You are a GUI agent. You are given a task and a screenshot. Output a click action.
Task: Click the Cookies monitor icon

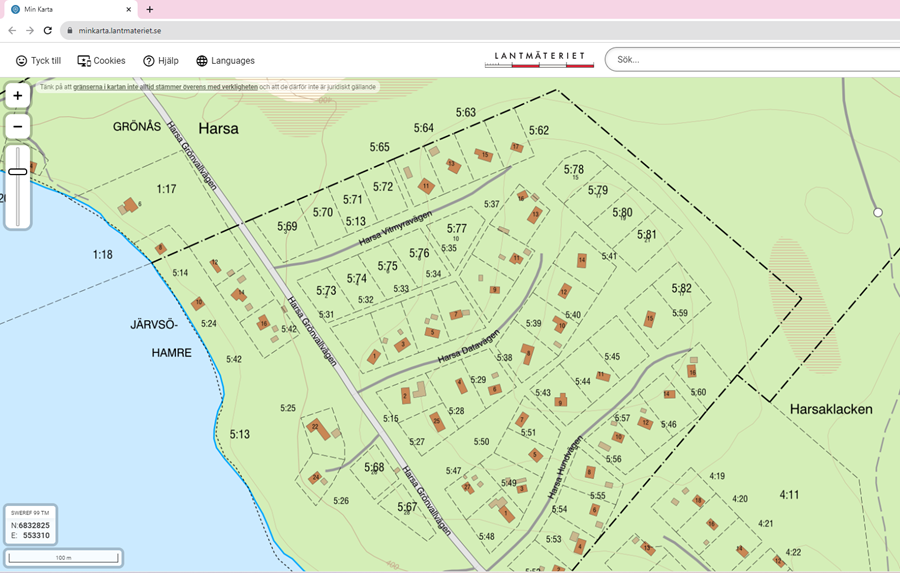tap(84, 61)
